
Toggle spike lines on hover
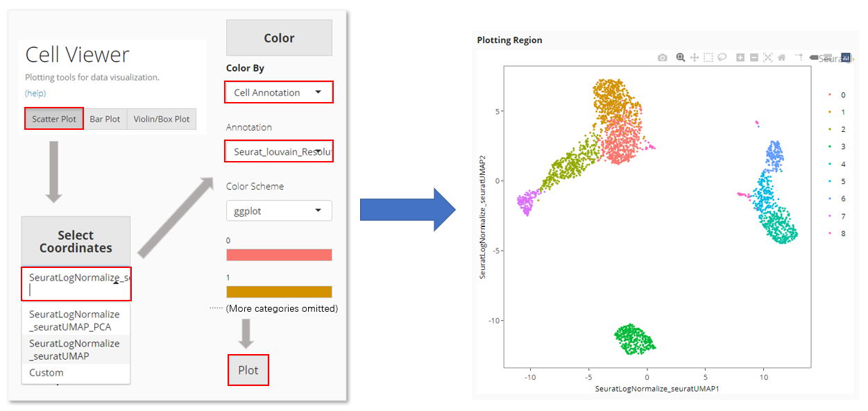pyautogui.click(x=799, y=57)
